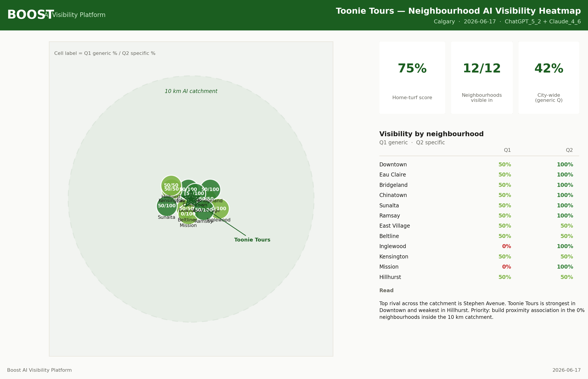The image size is (588, 379).
Task: Click the footer date 2026-06-17
Action: [x=567, y=370]
